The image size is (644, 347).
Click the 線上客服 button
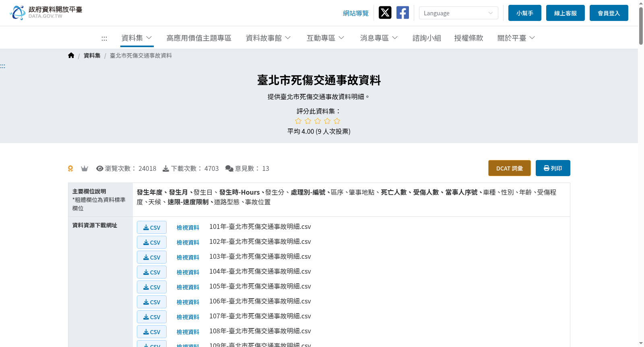[566, 13]
